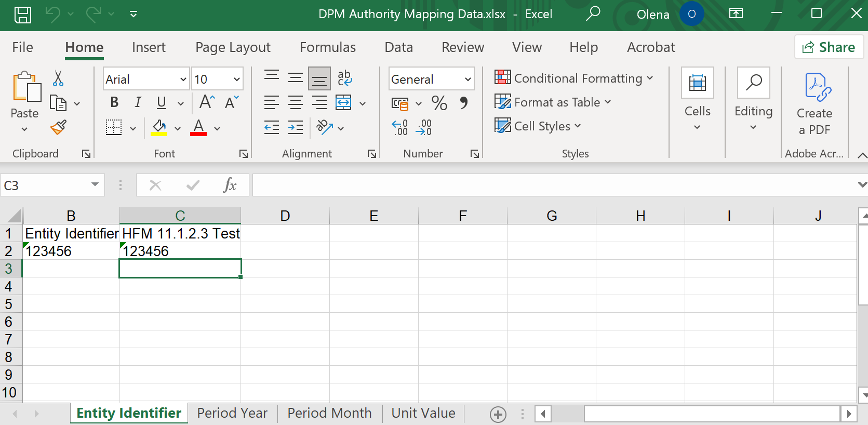Click the Save icon in title bar
The height and width of the screenshot is (425, 868).
tap(23, 15)
